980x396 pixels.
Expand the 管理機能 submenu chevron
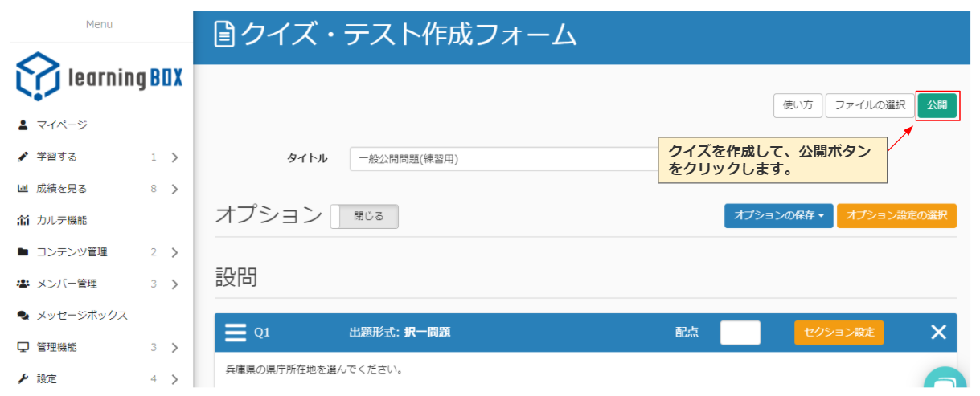coord(174,348)
